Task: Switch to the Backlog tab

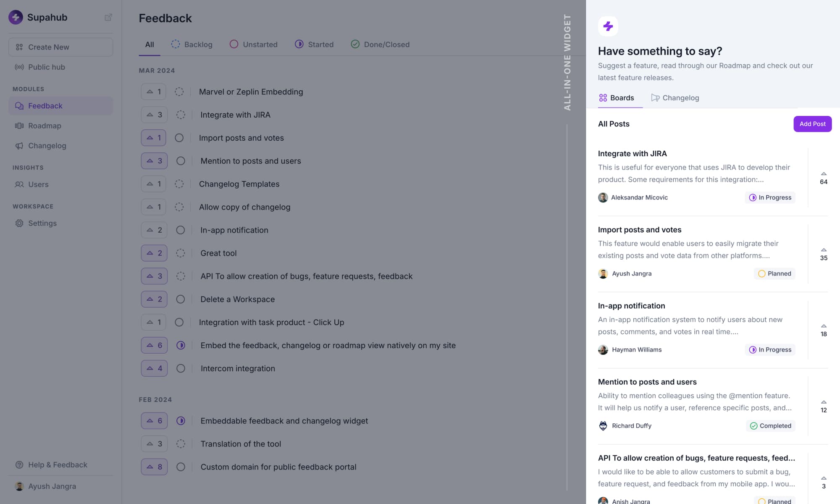Action: tap(192, 45)
